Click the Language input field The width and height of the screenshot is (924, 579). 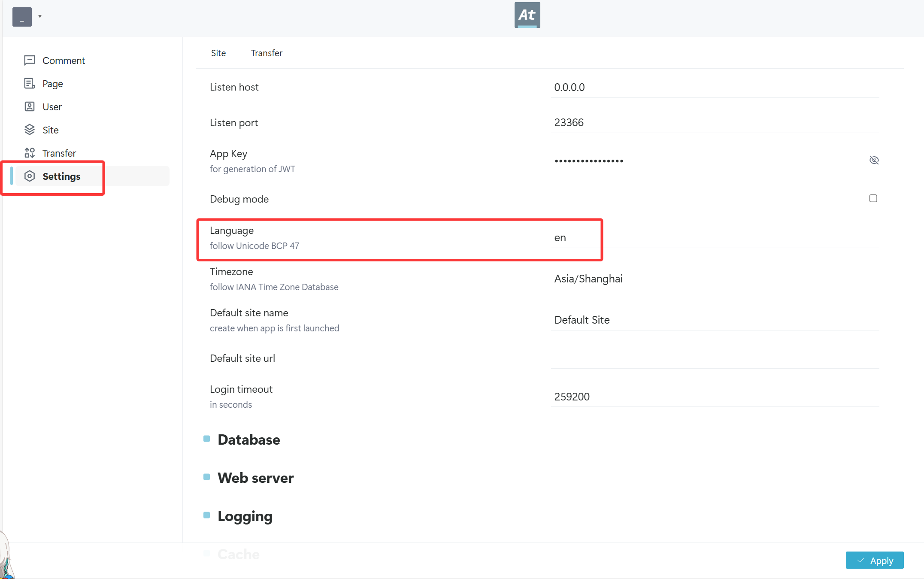714,238
